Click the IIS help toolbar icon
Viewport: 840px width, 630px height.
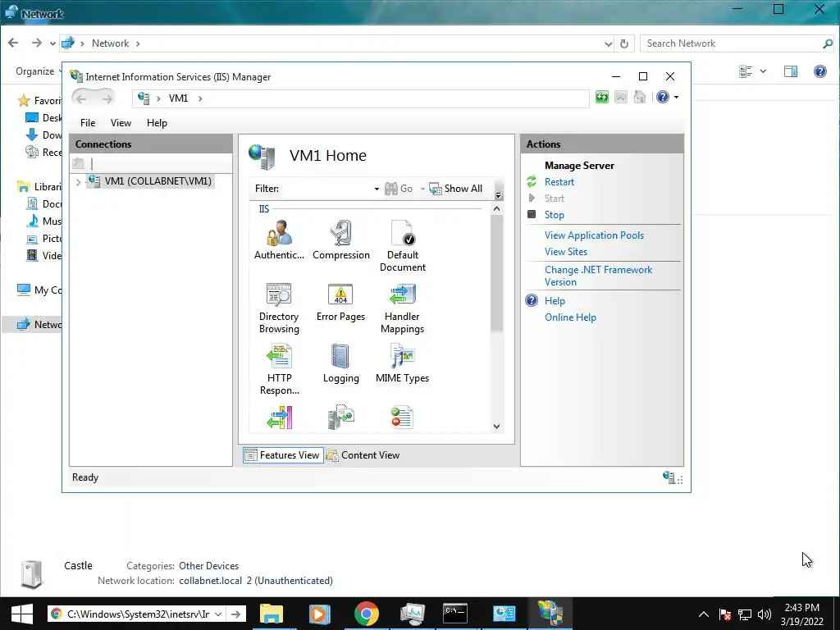point(663,97)
